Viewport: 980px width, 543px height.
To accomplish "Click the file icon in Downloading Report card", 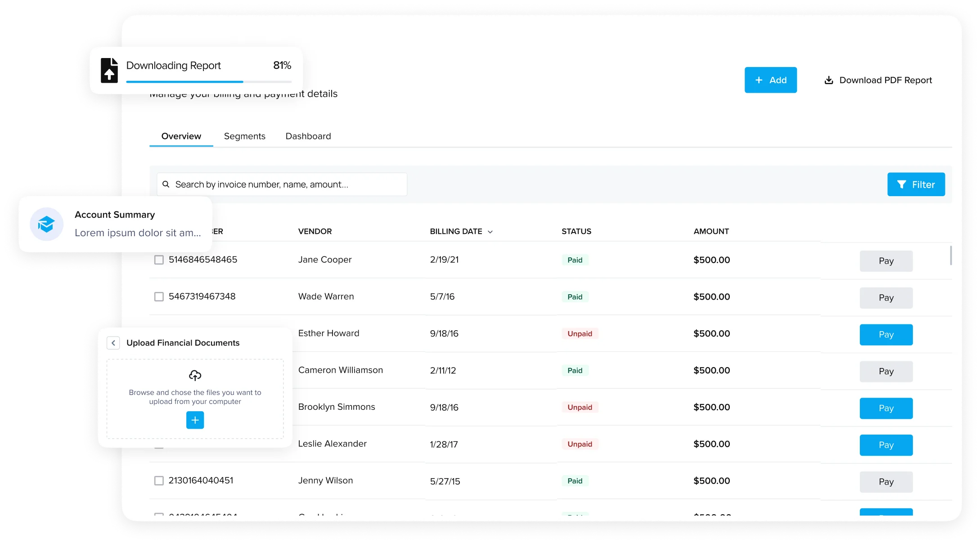I will click(109, 71).
